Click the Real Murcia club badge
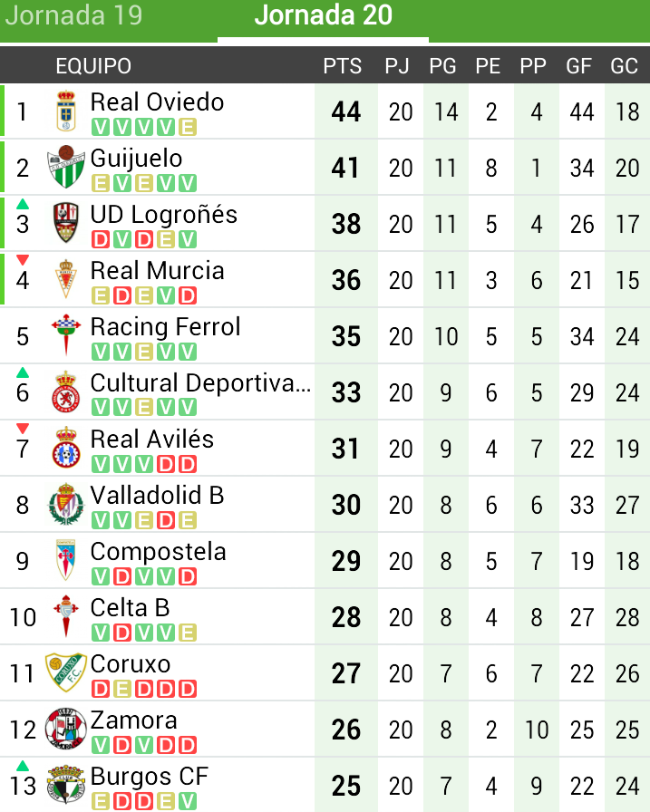 (x=65, y=280)
